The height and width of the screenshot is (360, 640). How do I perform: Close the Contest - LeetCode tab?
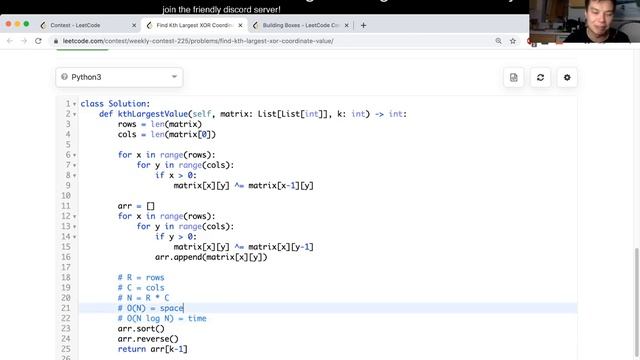134,25
